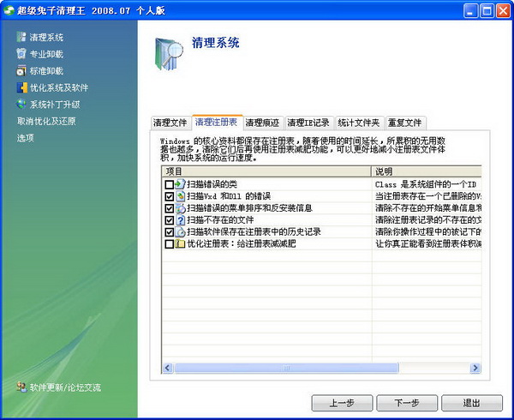Maximize the 超级兔子清理王 window
The image size is (514, 420).
coord(487,11)
